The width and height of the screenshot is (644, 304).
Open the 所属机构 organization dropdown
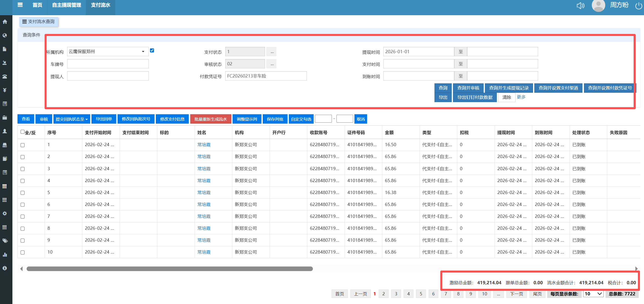coord(107,52)
